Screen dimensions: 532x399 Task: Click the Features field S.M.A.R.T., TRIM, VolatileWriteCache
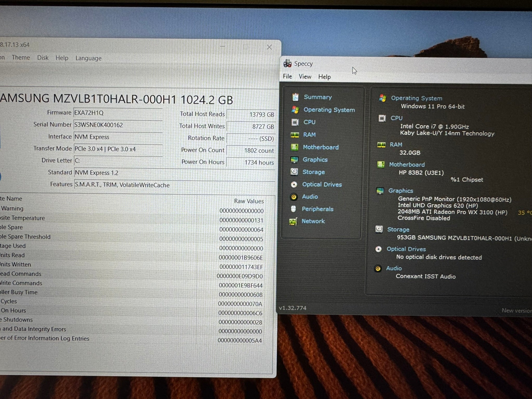175,185
